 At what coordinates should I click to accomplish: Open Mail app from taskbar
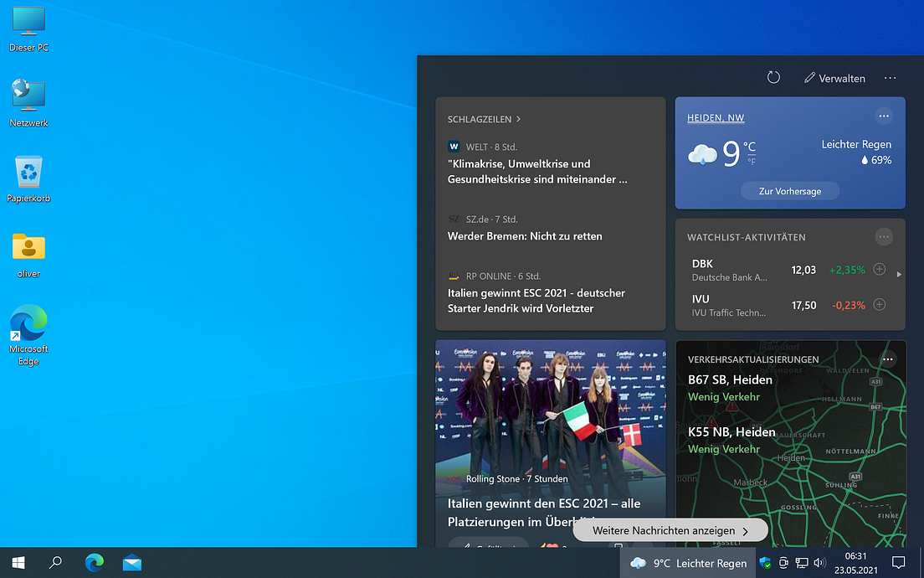[132, 563]
